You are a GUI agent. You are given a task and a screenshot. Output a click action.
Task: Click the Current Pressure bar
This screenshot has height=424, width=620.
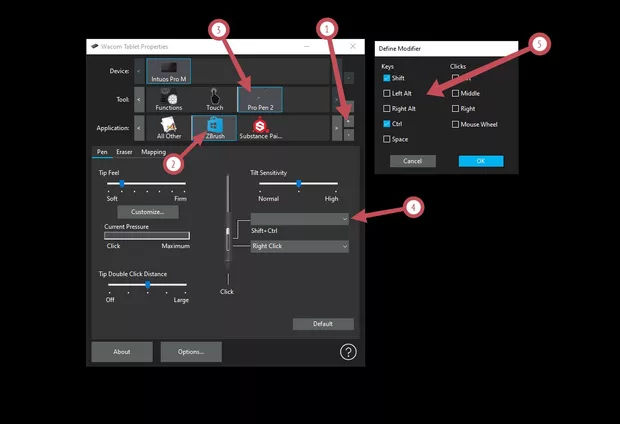click(147, 236)
